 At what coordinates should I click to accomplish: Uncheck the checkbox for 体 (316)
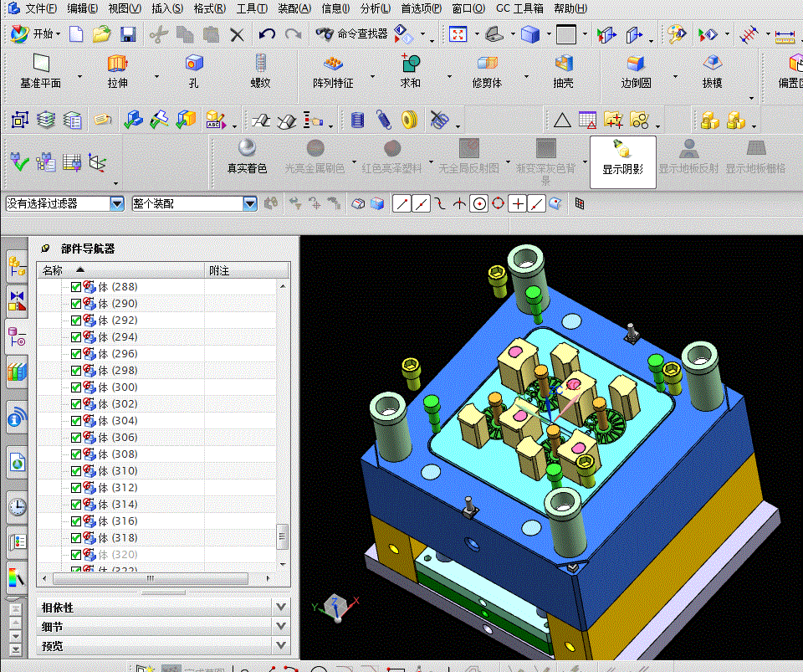[x=76, y=521]
